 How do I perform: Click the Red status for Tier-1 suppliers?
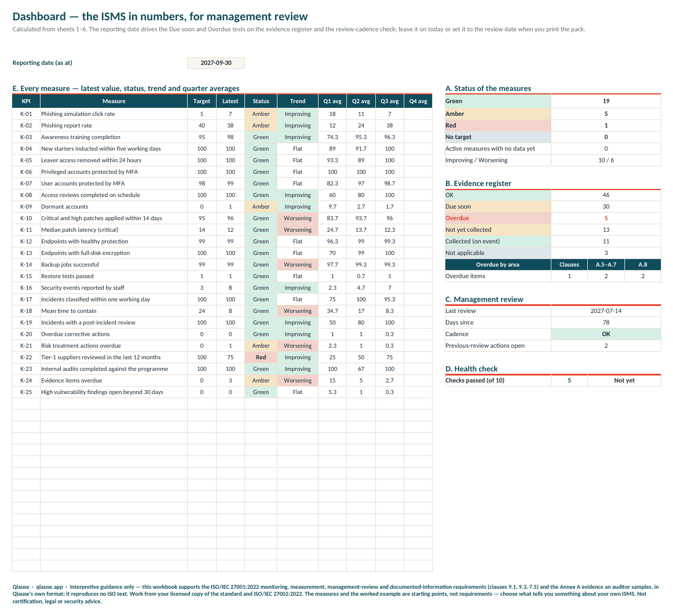coord(261,358)
